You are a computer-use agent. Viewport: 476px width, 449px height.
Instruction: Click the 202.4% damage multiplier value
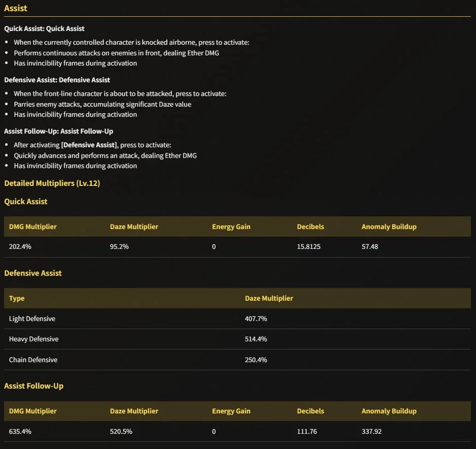coord(20,247)
